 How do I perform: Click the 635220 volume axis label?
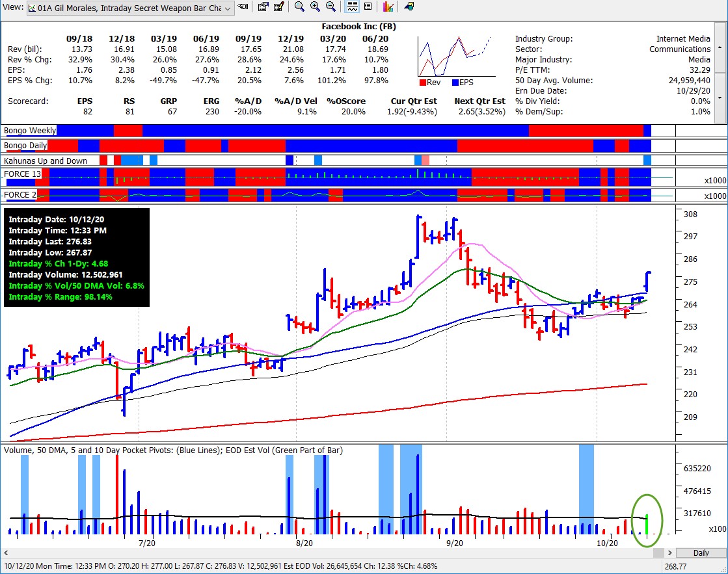point(697,468)
